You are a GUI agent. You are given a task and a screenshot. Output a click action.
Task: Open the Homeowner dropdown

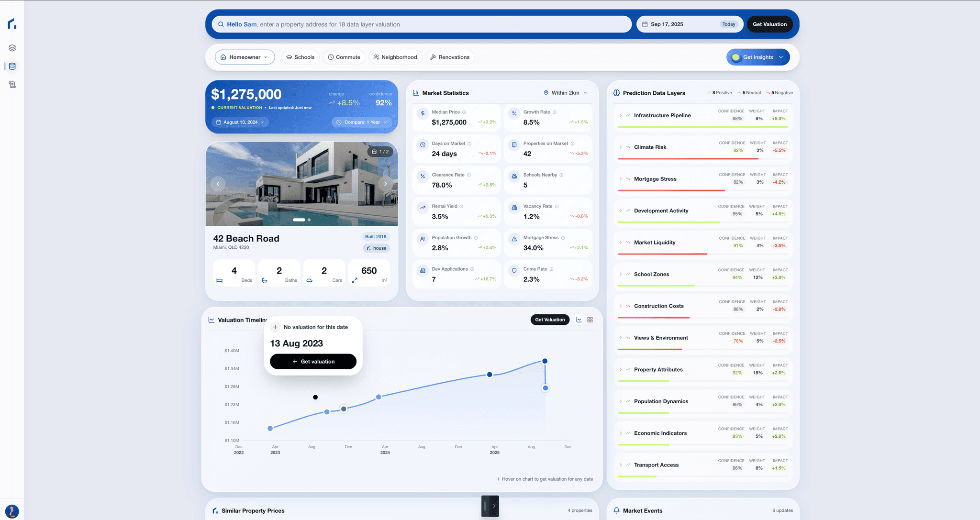click(x=245, y=57)
